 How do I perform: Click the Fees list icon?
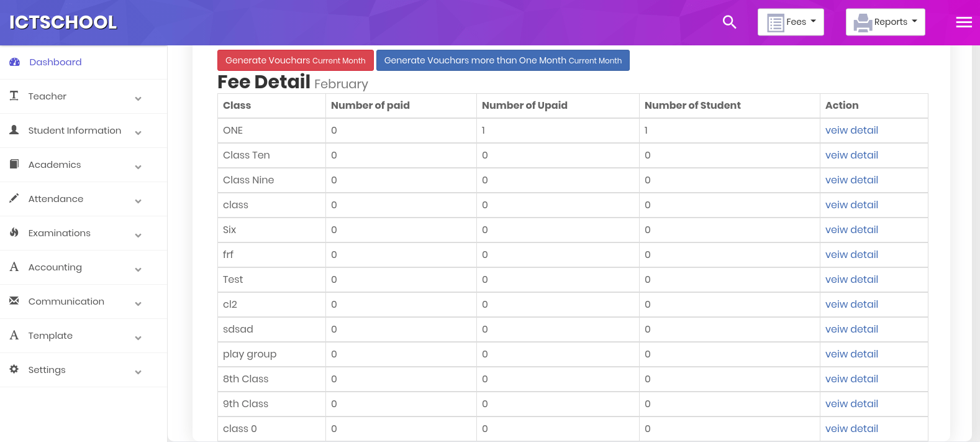(x=776, y=23)
